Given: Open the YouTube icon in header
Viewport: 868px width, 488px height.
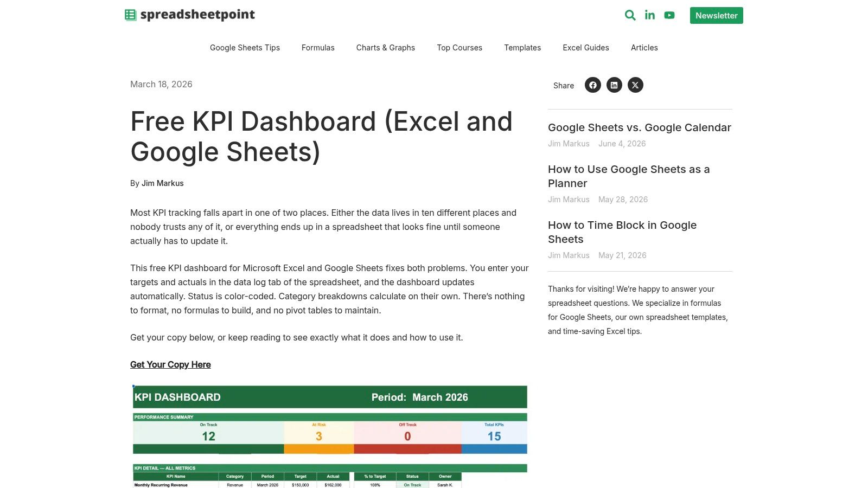Looking at the screenshot, I should 669,15.
